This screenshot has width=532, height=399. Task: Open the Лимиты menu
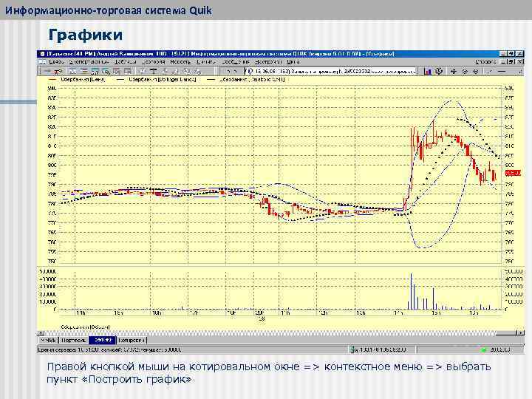click(x=205, y=62)
